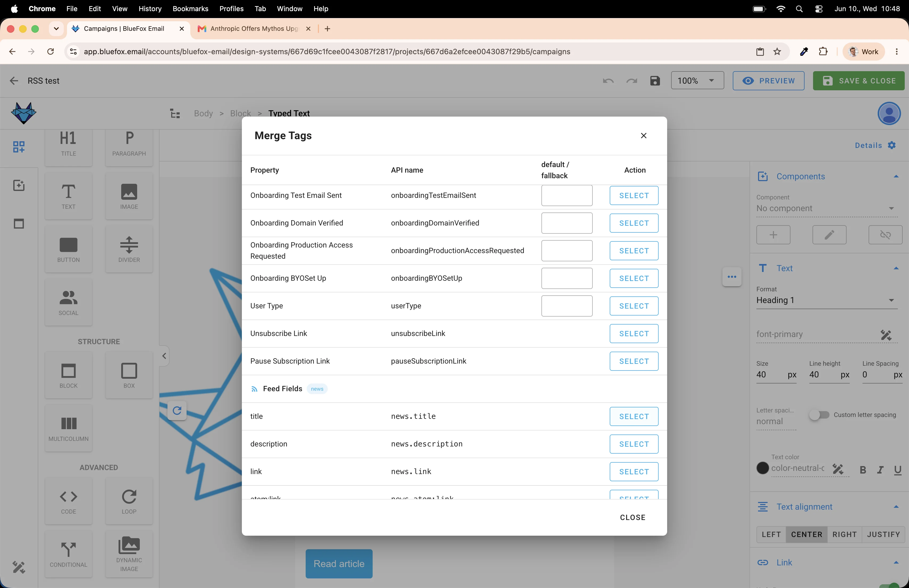
Task: Click the PREVIEW button
Action: pos(768,80)
